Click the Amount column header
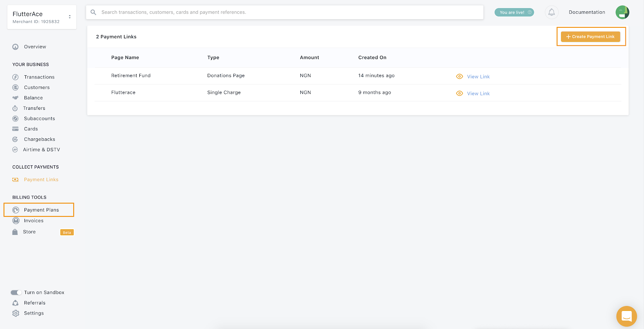644x329 pixels. click(x=310, y=58)
